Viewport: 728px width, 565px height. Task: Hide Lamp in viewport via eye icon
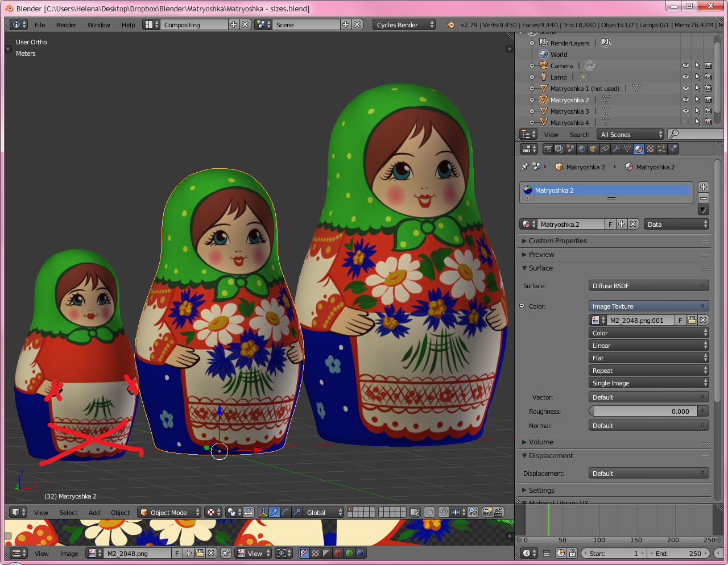pos(686,77)
